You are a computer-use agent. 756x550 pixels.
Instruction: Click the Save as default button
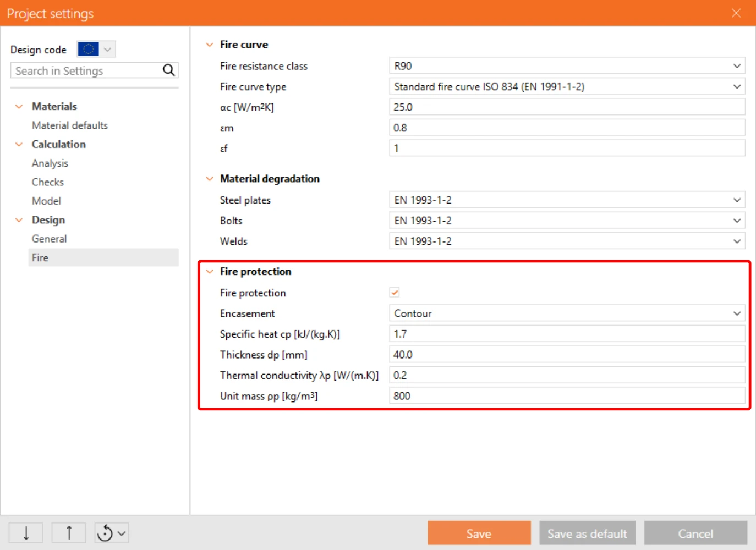click(x=587, y=533)
